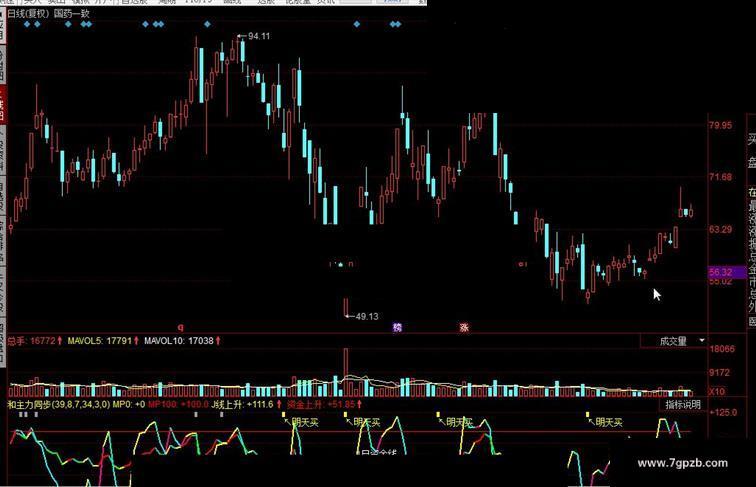This screenshot has height=487, width=756.
Task: Open the 指标说明 indicator description
Action: point(683,405)
